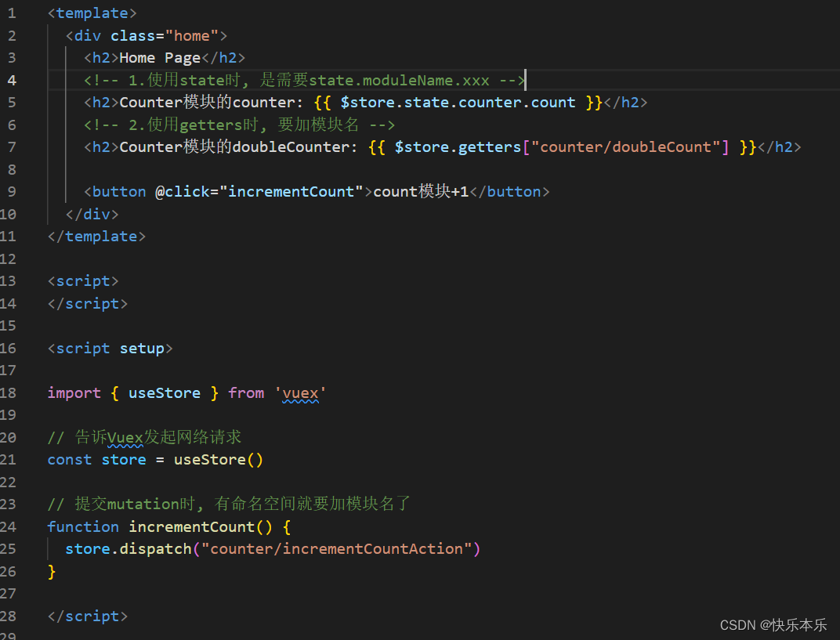Click the comment about 提交mutation时
This screenshot has width=840, height=640.
(x=229, y=504)
